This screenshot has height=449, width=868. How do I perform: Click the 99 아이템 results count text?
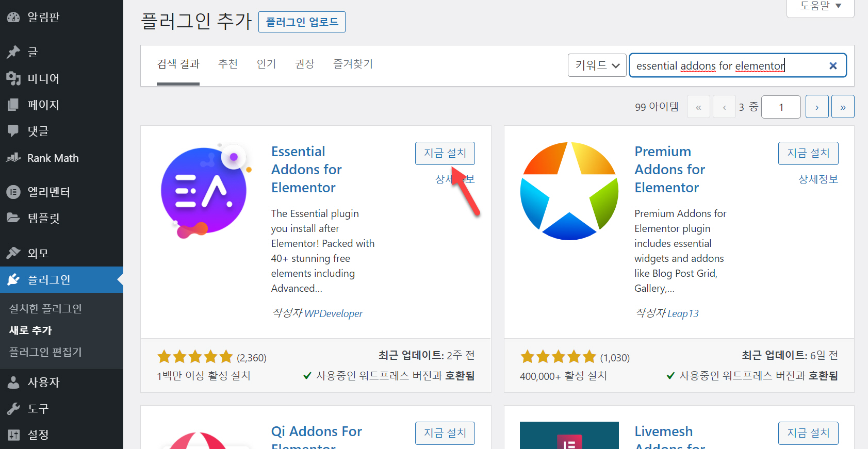tap(657, 107)
